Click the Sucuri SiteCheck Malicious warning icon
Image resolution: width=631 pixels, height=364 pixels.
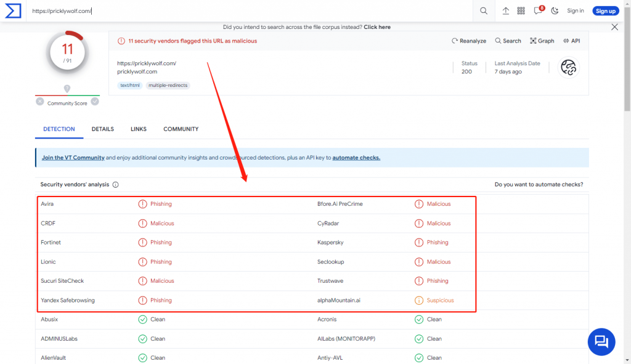pos(142,281)
